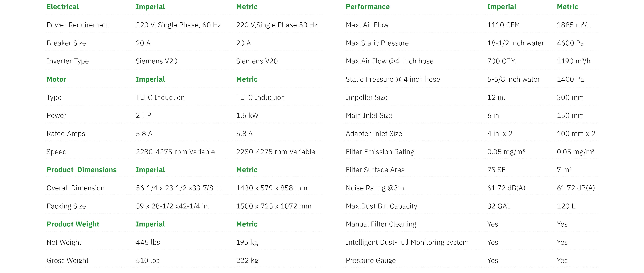Click the green Electrical section heading
This screenshot has height=273, width=644.
coord(63,7)
